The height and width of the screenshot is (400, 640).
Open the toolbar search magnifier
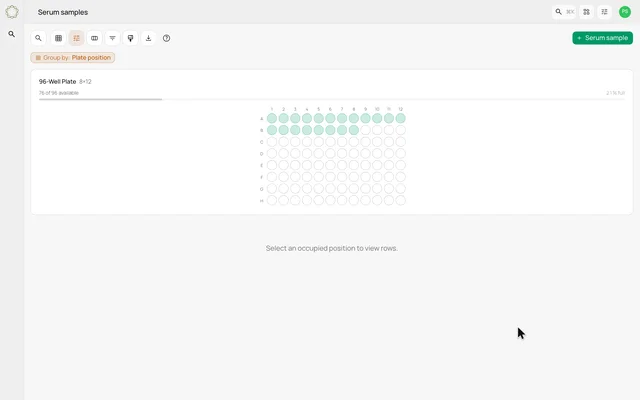38,38
